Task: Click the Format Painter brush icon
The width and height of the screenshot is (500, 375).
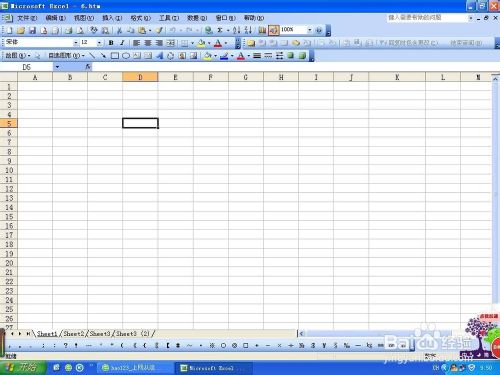Action: point(159,30)
